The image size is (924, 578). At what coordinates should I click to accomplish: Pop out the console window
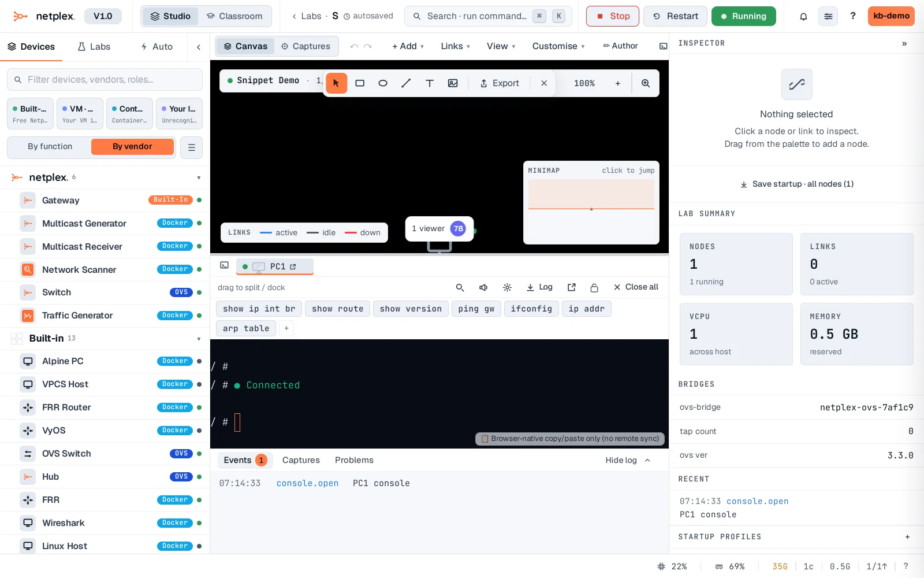click(572, 287)
